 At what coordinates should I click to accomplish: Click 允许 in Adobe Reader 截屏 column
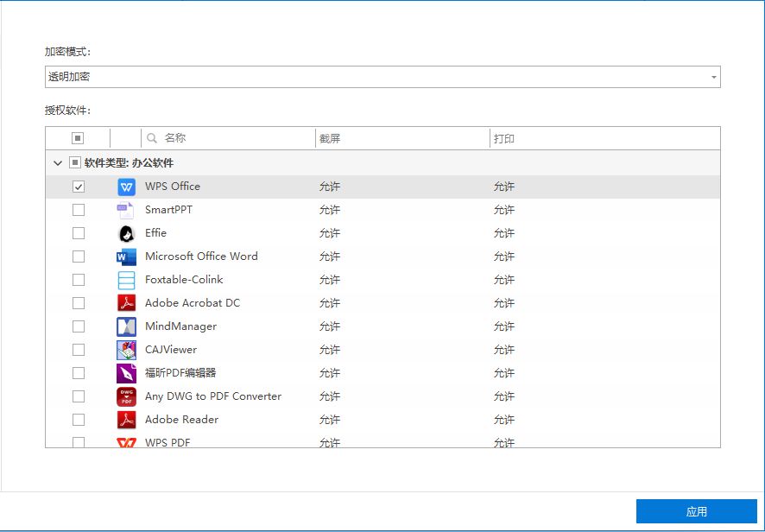[x=330, y=419]
